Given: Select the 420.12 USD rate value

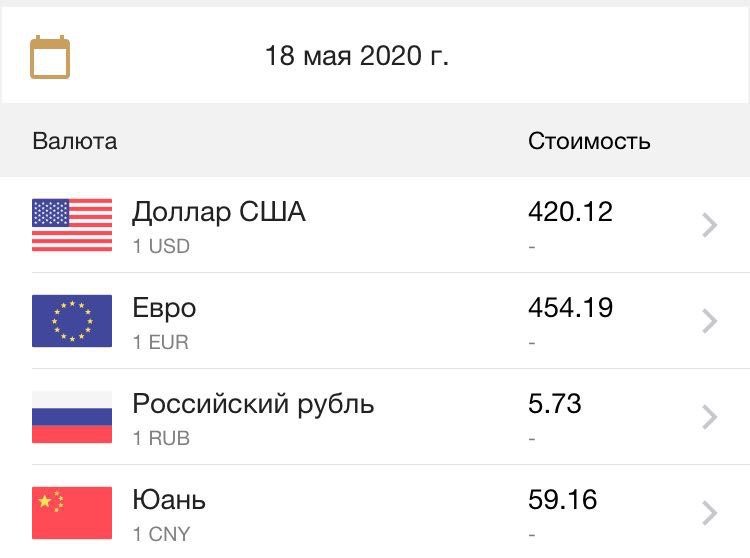Looking at the screenshot, I should 570,212.
